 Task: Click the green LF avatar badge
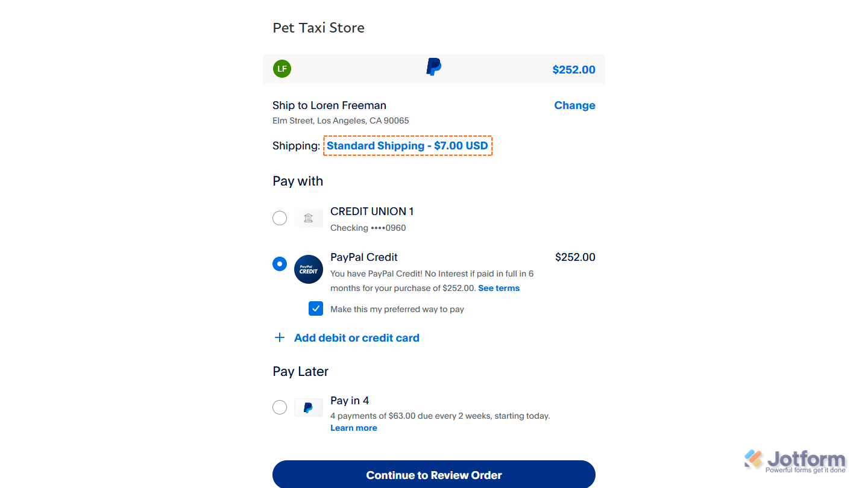(x=282, y=69)
